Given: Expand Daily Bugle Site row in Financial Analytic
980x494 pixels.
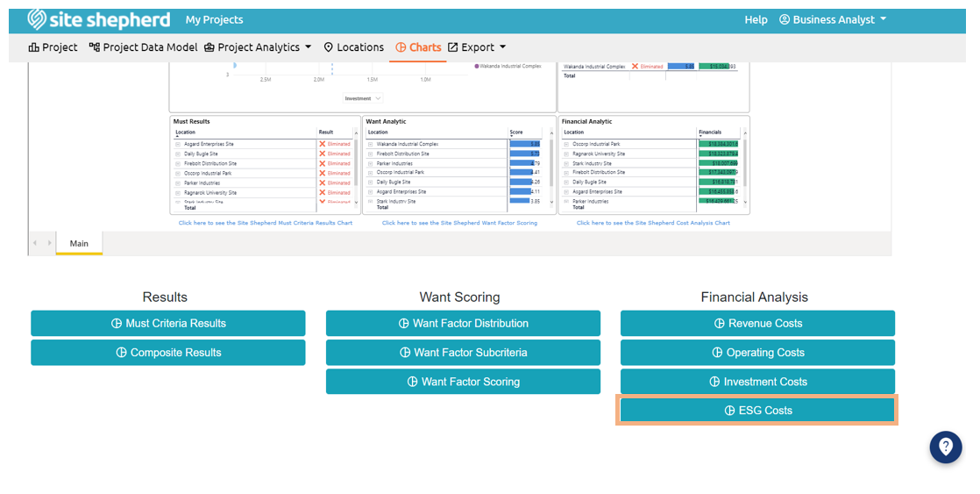Looking at the screenshot, I should [566, 182].
